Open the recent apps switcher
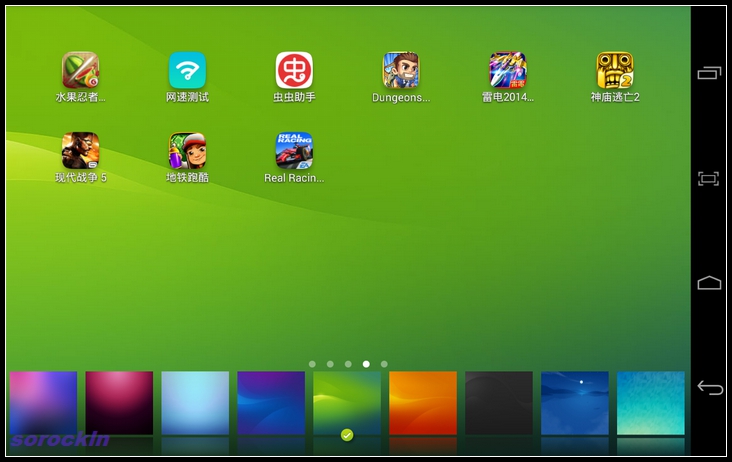732x462 pixels. point(709,73)
